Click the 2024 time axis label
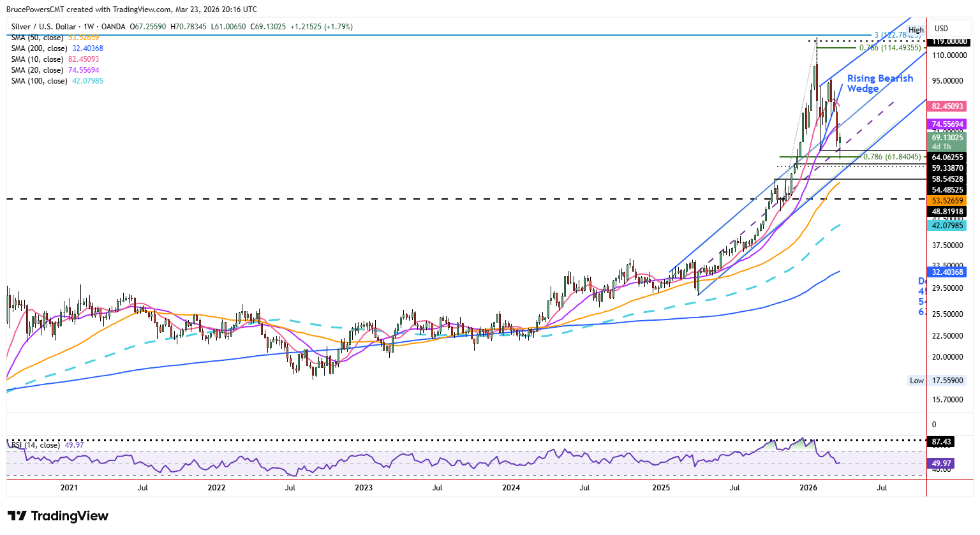The width and height of the screenshot is (980, 535). coord(511,488)
